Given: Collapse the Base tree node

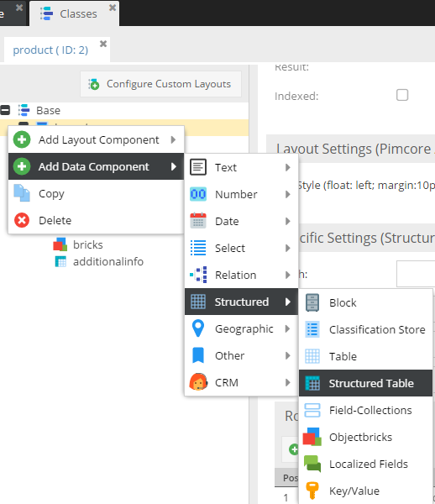Looking at the screenshot, I should 5,110.
